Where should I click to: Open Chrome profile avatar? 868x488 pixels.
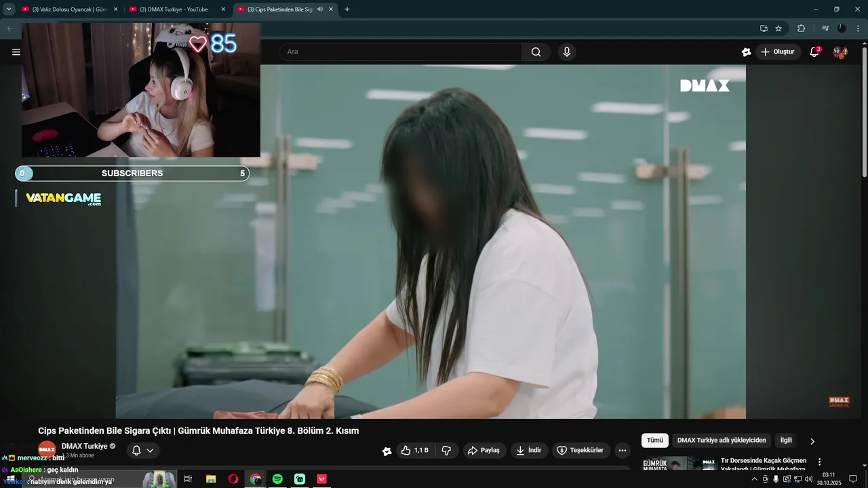coord(842,28)
